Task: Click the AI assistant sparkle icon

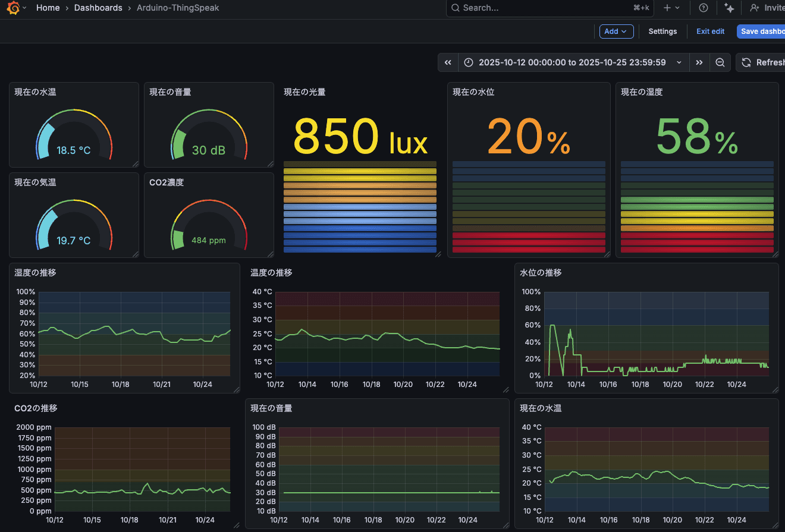Action: (x=729, y=8)
